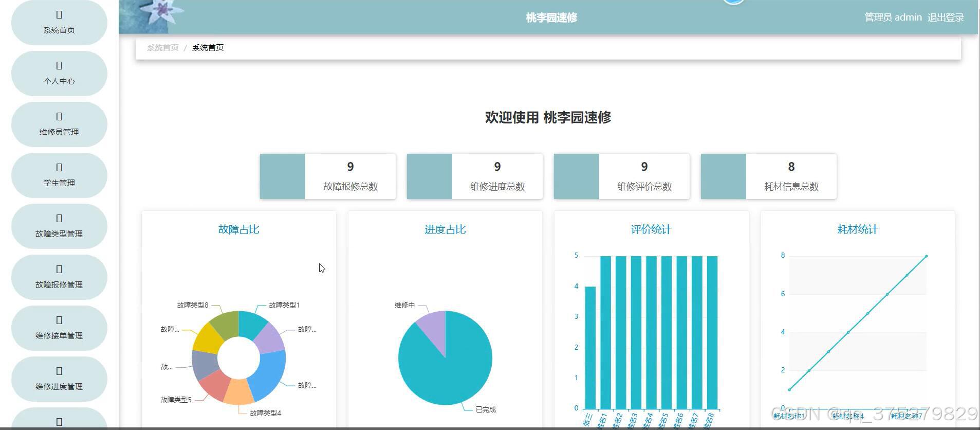
Task: Click the icon above 维修接单管理 label
Action: pyautogui.click(x=59, y=320)
